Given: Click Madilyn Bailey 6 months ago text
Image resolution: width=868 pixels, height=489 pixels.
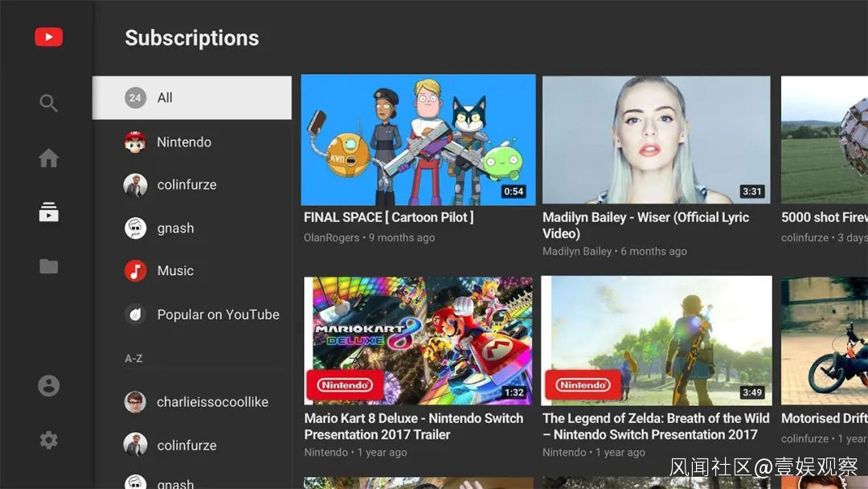Looking at the screenshot, I should click(615, 252).
